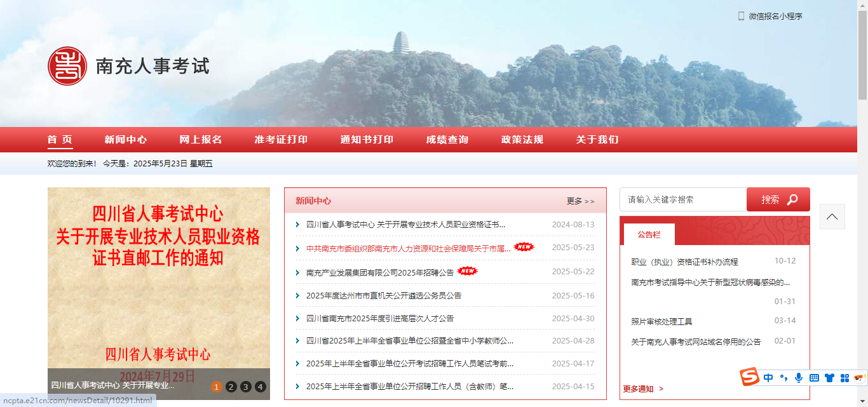Screen dimensions: 868x407
Task: Click the date 2025-04-28 in news list
Action: coord(573,341)
